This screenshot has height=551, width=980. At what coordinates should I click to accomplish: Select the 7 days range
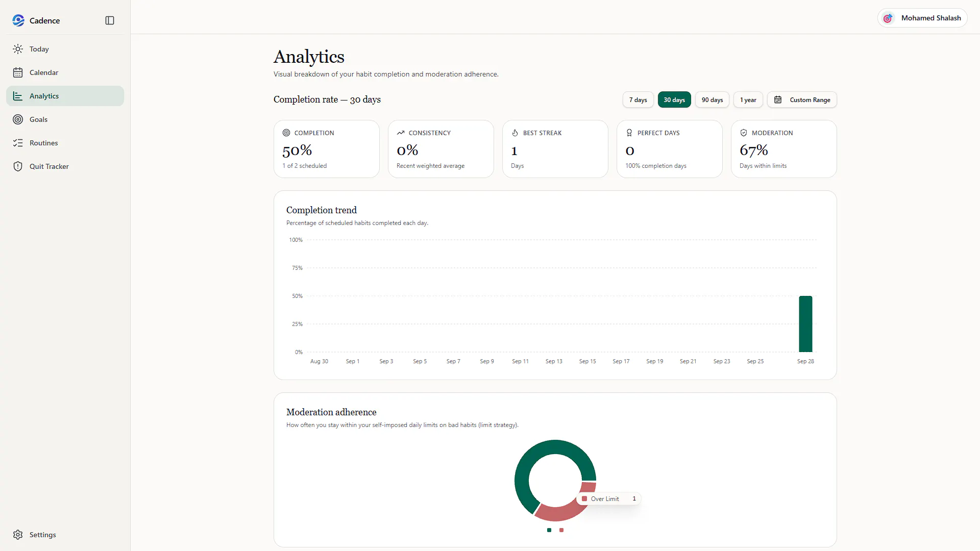click(x=638, y=99)
